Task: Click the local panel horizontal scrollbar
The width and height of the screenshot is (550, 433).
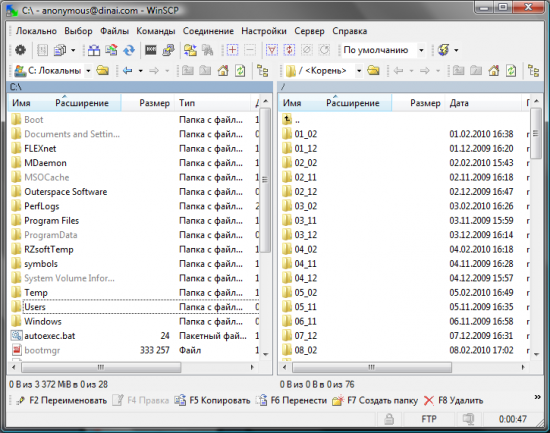Action: [101, 367]
